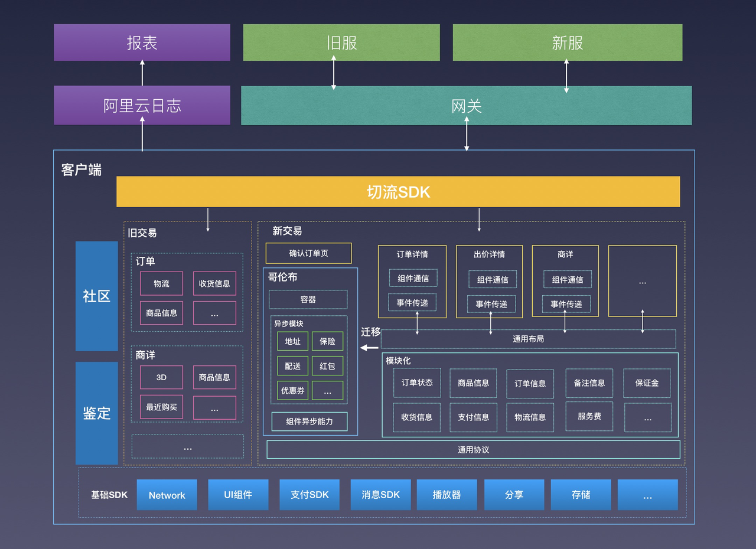This screenshot has width=756, height=549.
Task: Click the 模块化 heading
Action: tap(398, 360)
